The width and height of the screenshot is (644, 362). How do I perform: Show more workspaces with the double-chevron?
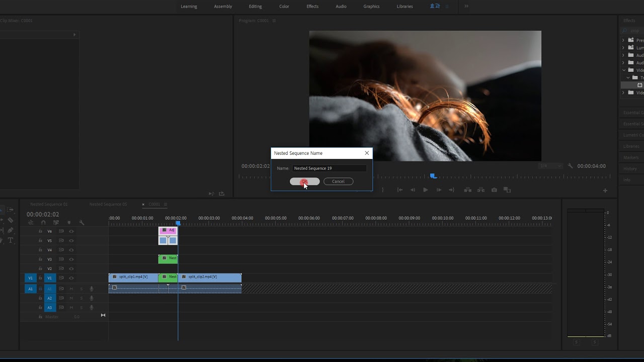(x=466, y=6)
